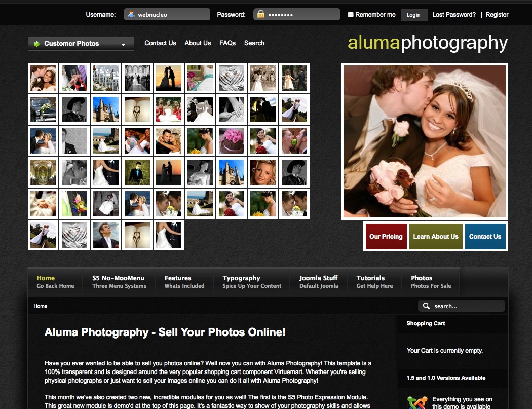Click the Lost Password? link
Image resolution: width=532 pixels, height=409 pixels.
[x=453, y=15]
